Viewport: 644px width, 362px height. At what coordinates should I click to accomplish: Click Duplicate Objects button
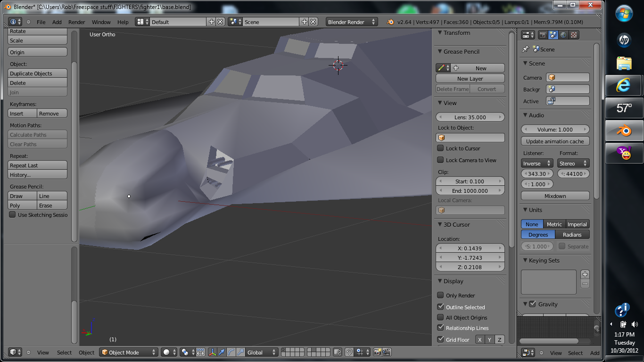[x=38, y=73]
